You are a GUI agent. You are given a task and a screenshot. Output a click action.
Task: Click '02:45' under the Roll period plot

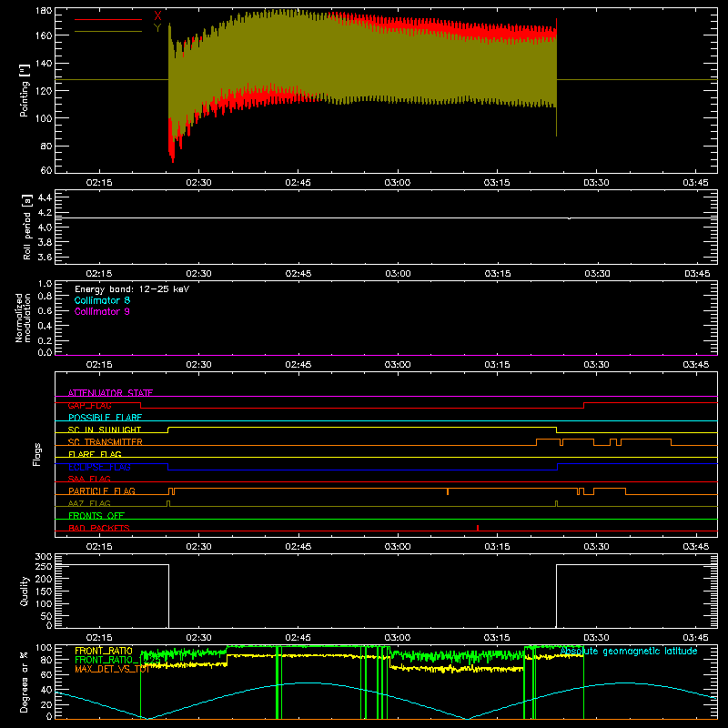tap(298, 274)
